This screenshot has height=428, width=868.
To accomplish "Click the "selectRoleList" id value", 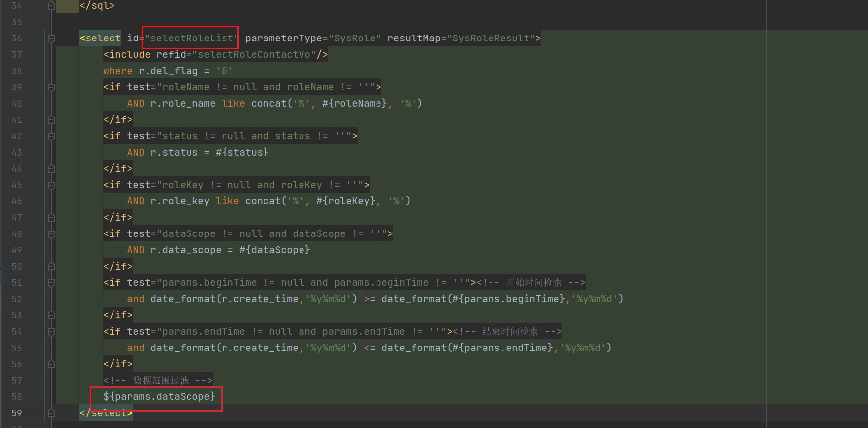I will (x=191, y=38).
